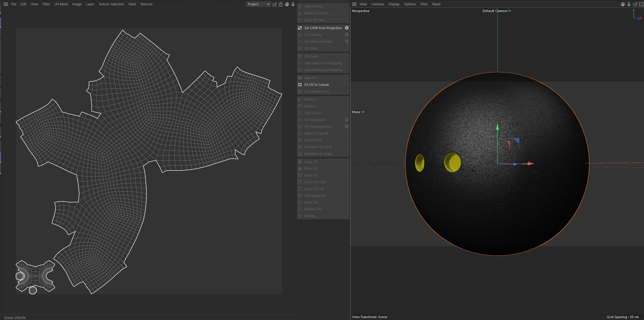Viewport: 644px width, 320px height.
Task: Open the UV Mesh menu
Action: (61, 4)
